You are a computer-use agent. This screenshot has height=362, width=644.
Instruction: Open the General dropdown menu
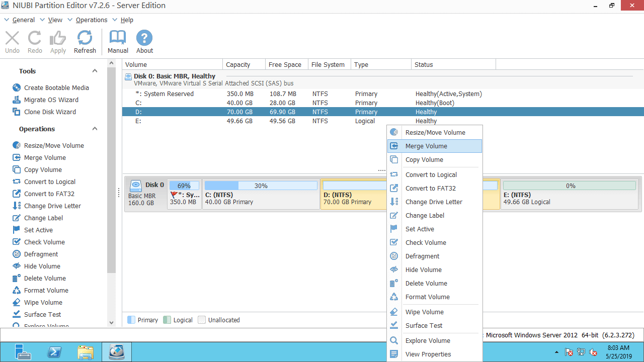(x=23, y=20)
